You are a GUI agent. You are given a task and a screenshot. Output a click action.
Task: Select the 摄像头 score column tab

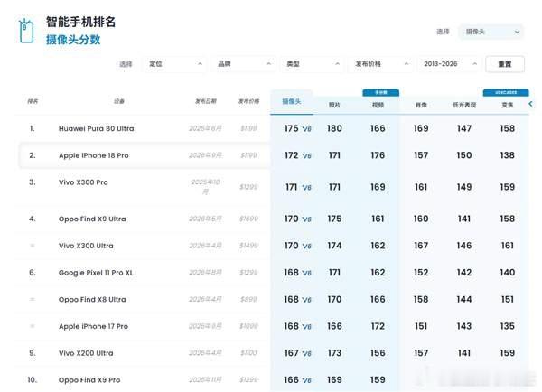click(292, 102)
